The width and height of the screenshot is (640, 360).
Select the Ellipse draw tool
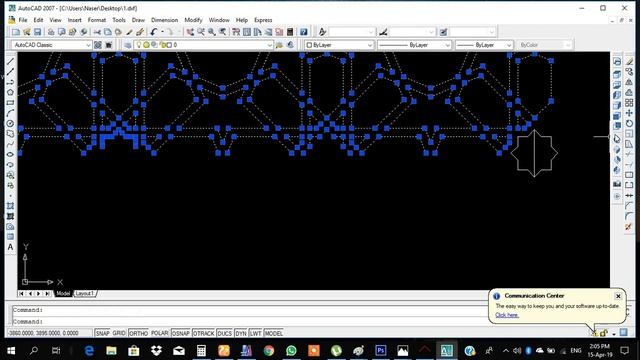(x=11, y=154)
